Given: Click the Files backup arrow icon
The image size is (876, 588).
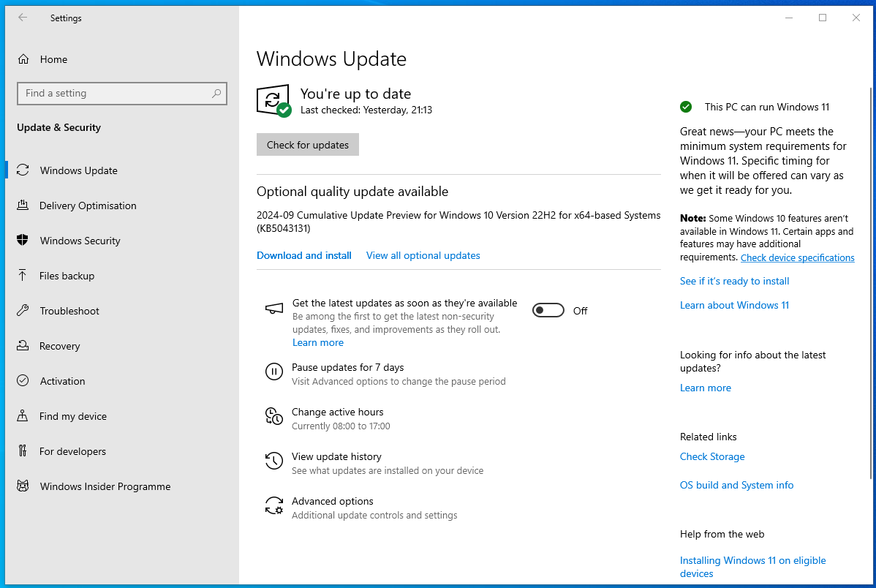Looking at the screenshot, I should [x=23, y=276].
